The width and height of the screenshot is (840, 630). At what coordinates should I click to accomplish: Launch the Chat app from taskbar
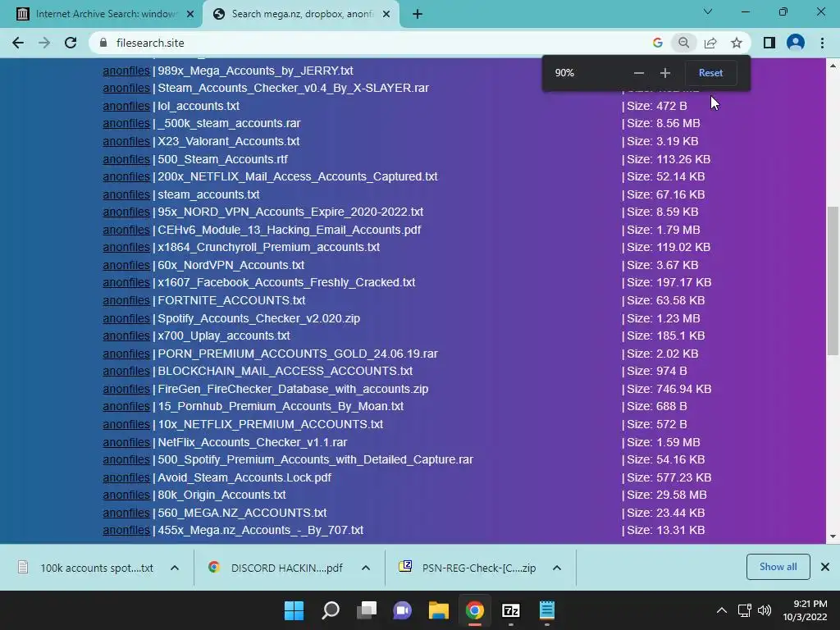402,610
